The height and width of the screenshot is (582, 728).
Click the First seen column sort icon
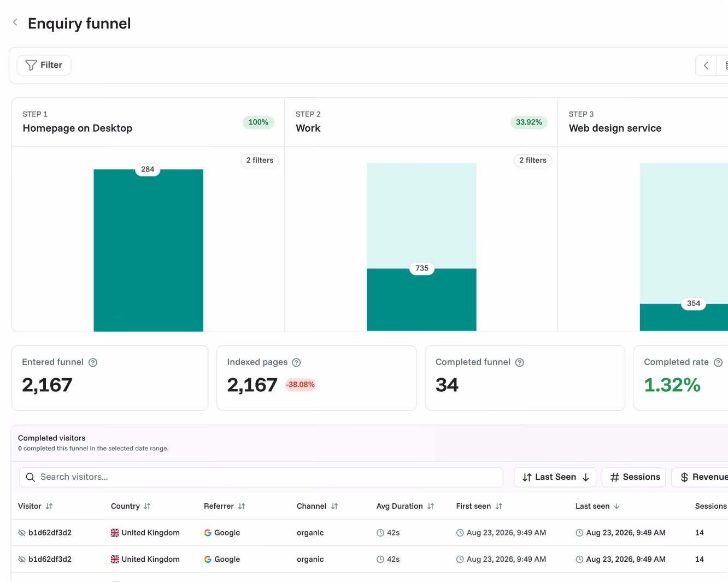499,507
